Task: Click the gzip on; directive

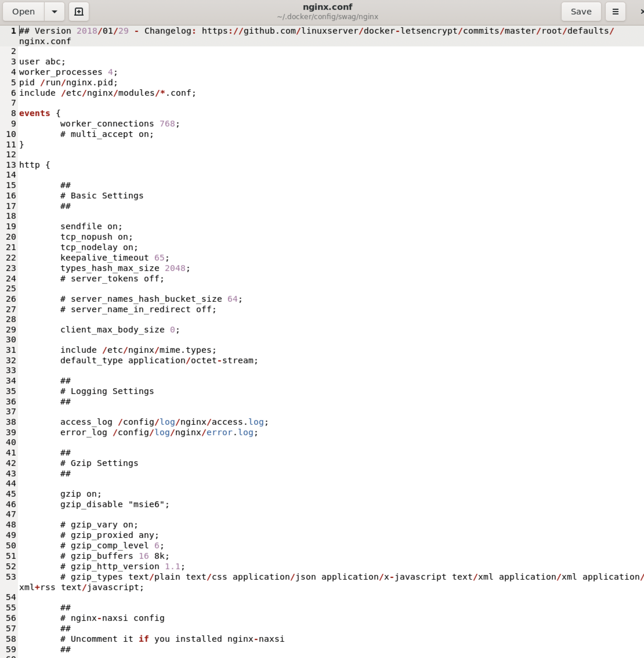Action: coord(81,494)
